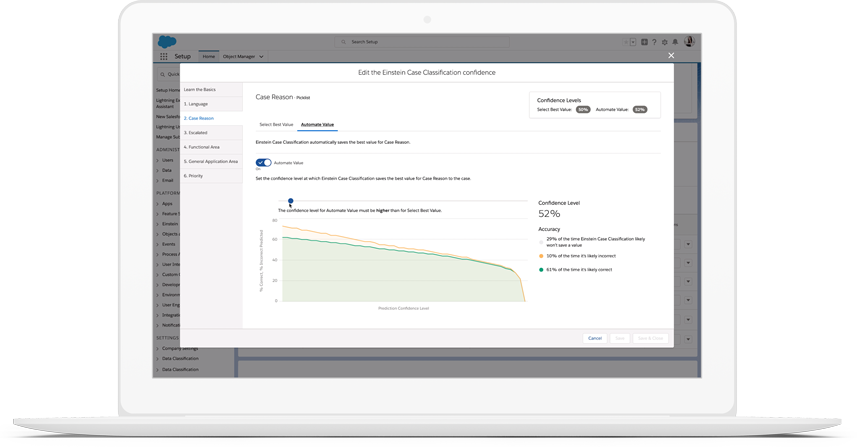Image resolution: width=857 pixels, height=447 pixels.
Task: Click the Prediction Confidence Level axis label
Action: click(403, 308)
